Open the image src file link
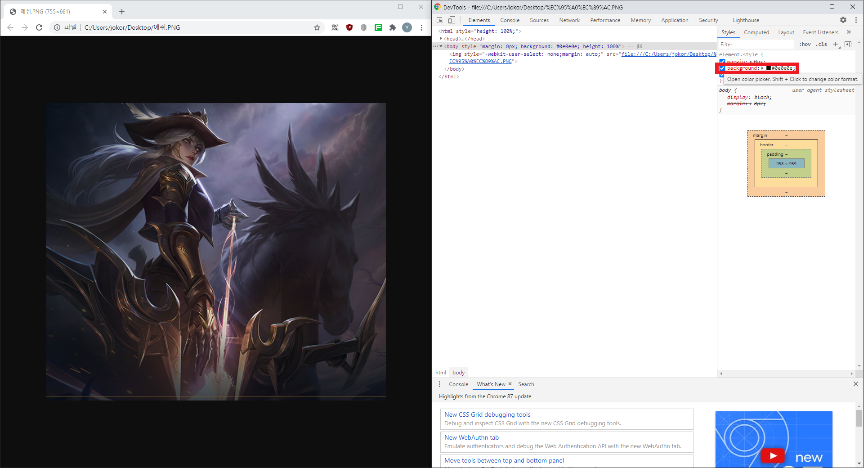The width and height of the screenshot is (868, 468). (x=668, y=54)
